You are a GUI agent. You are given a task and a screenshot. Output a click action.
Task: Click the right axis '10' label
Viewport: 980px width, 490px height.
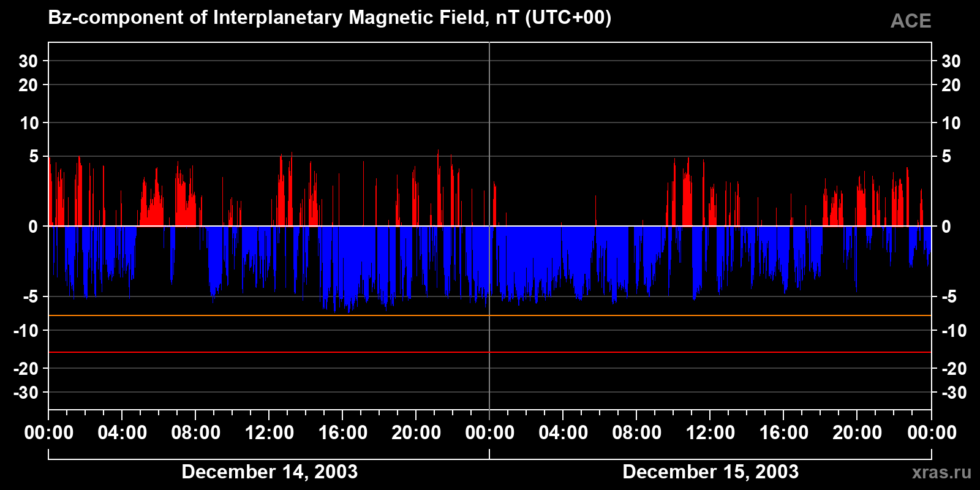pyautogui.click(x=951, y=123)
